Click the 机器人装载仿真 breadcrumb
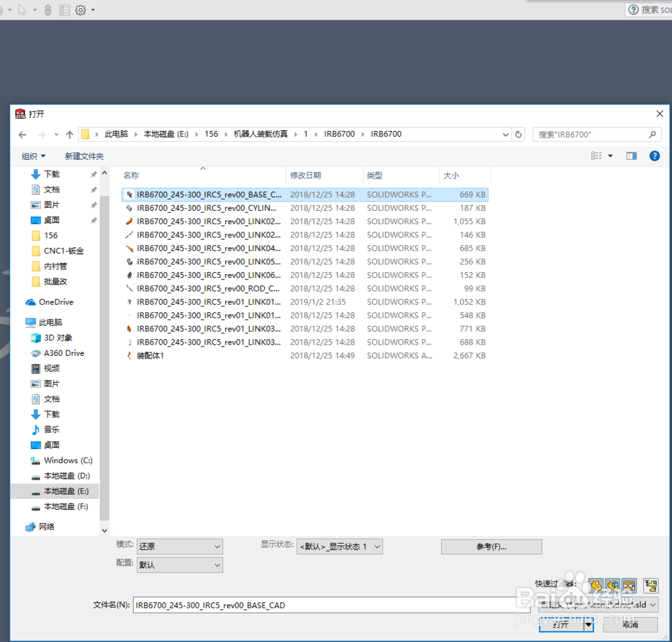The height and width of the screenshot is (642, 672). [x=261, y=134]
